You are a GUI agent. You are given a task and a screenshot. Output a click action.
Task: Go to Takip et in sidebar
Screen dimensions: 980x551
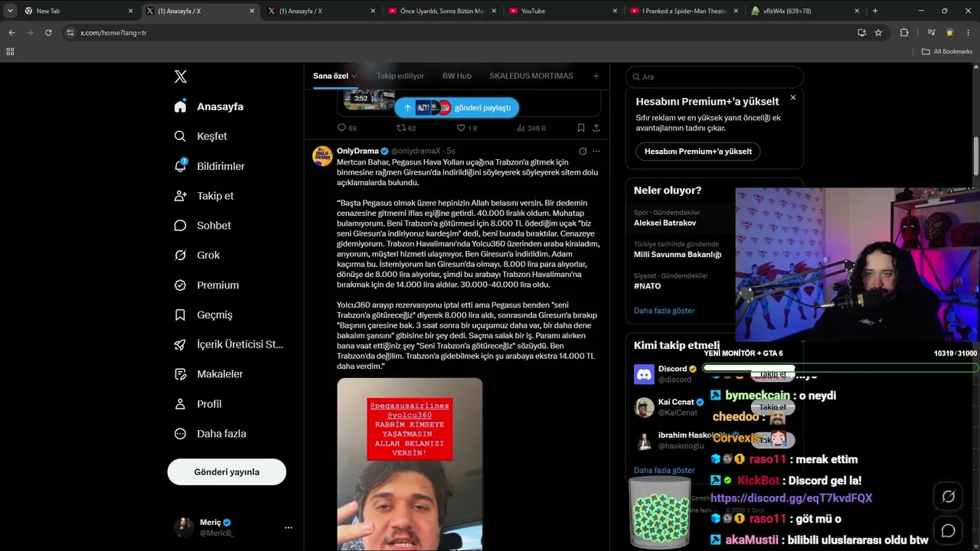point(204,196)
